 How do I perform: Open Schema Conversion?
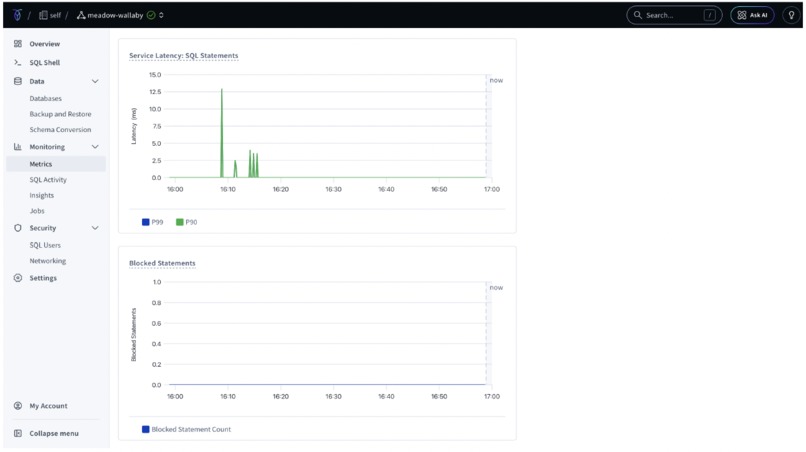point(60,130)
